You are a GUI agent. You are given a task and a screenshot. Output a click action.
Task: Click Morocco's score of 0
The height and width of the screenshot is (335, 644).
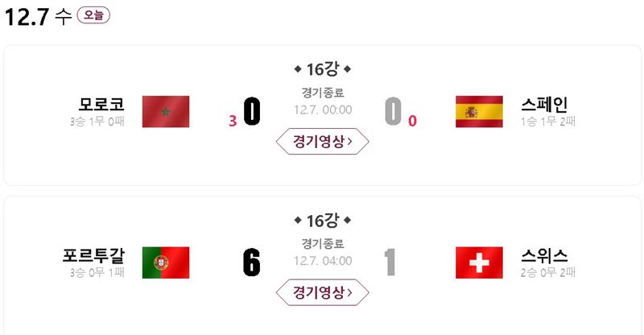252,111
